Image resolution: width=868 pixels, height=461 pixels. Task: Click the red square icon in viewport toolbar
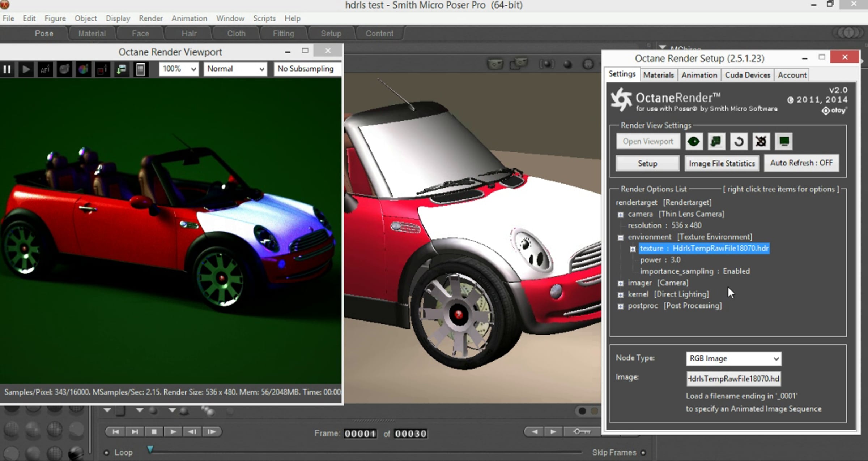pyautogui.click(x=102, y=69)
